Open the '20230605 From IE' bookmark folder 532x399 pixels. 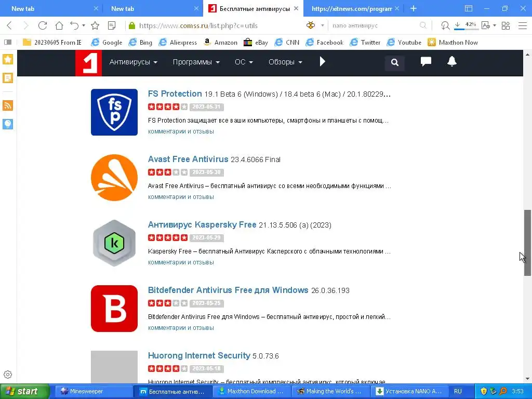(x=52, y=42)
